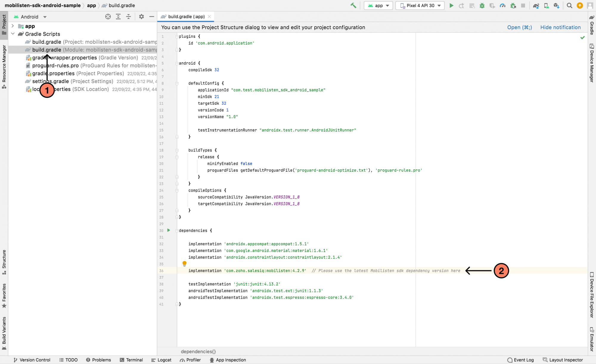Click the Hide notification link

[560, 27]
